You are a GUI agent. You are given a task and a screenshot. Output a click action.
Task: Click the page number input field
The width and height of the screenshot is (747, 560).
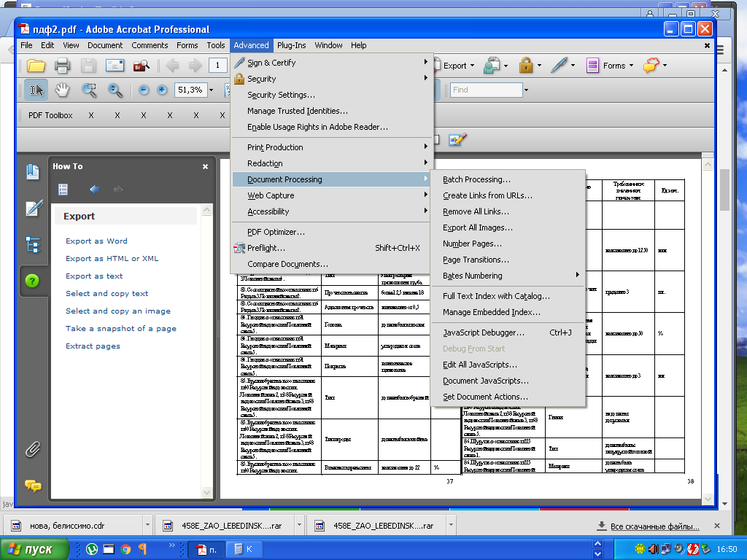217,65
